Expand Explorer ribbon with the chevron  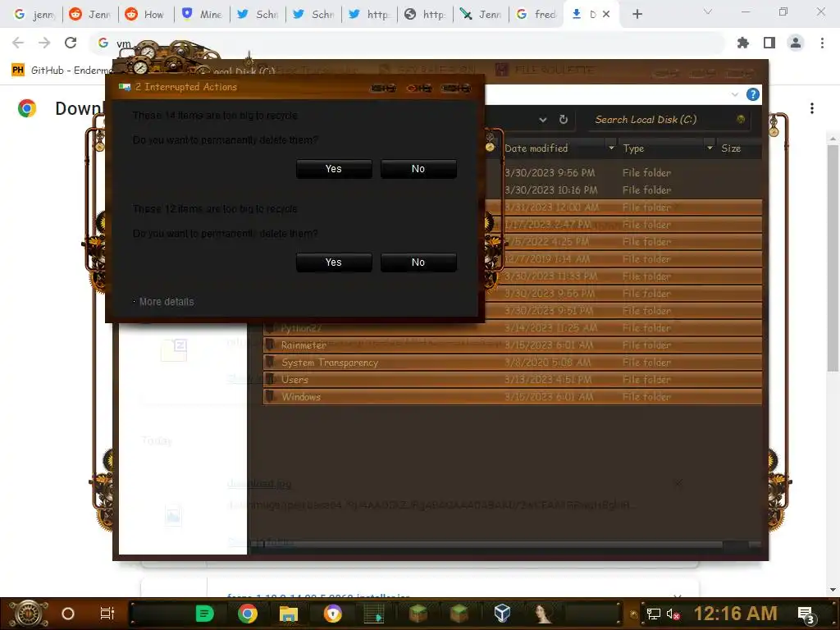(734, 95)
